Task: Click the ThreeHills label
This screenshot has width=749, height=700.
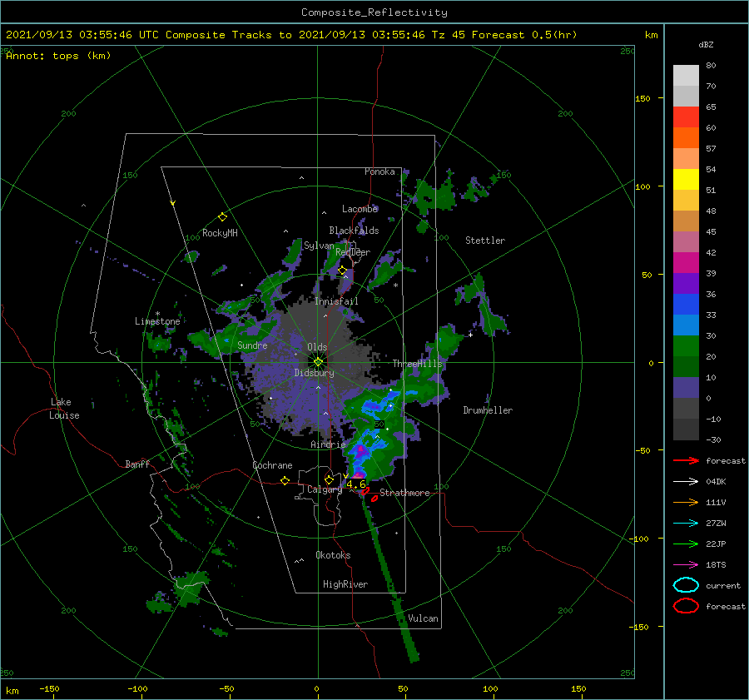Action: (418, 364)
